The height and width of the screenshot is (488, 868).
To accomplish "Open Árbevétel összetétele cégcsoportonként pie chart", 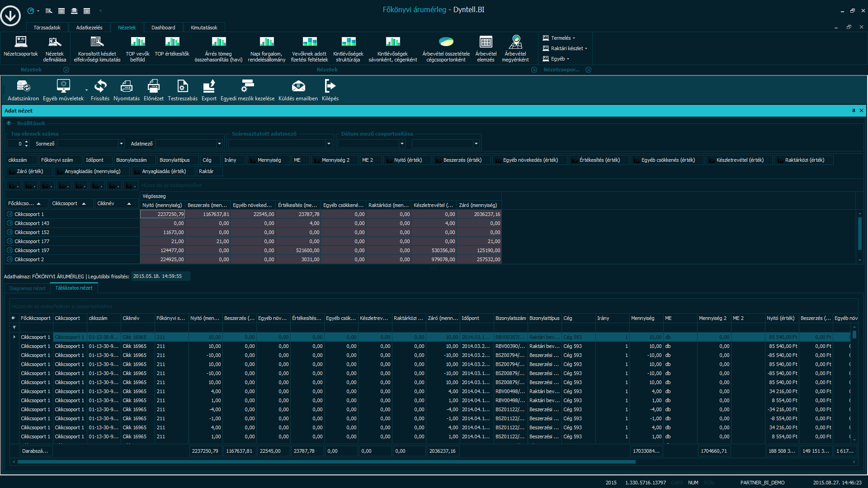I will click(446, 49).
